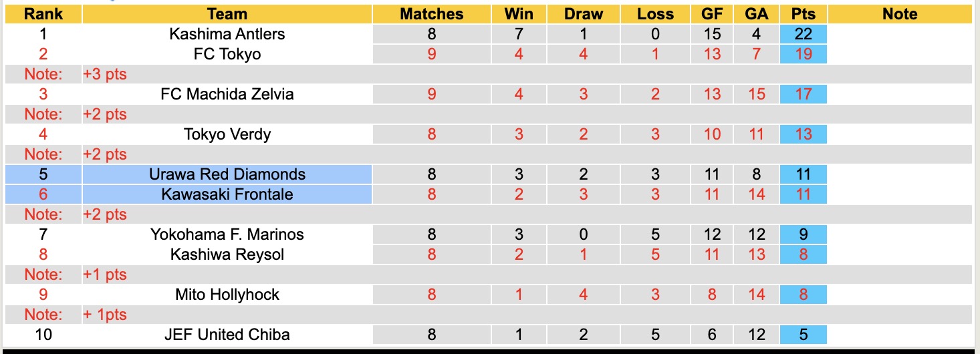Image resolution: width=980 pixels, height=354 pixels.
Task: Click the +3 pts note under FC Tokyo
Action: tap(105, 74)
